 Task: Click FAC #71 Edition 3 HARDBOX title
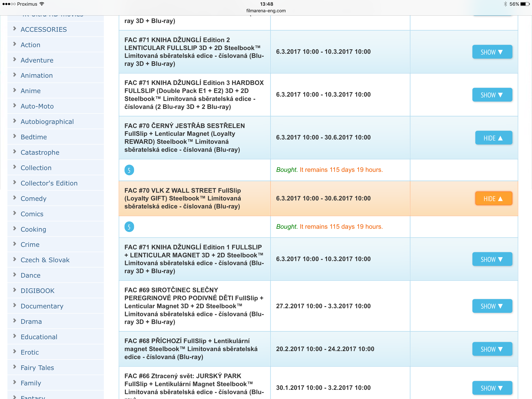194,94
